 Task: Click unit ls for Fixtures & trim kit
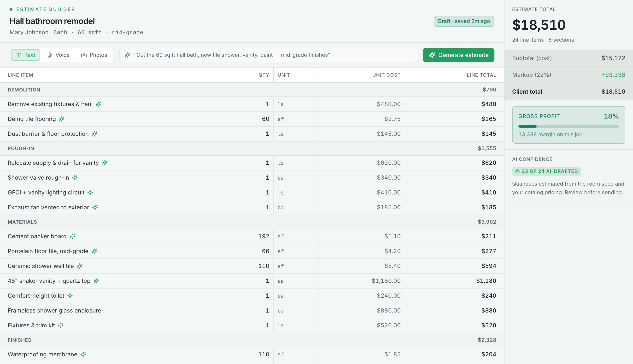[x=281, y=325]
